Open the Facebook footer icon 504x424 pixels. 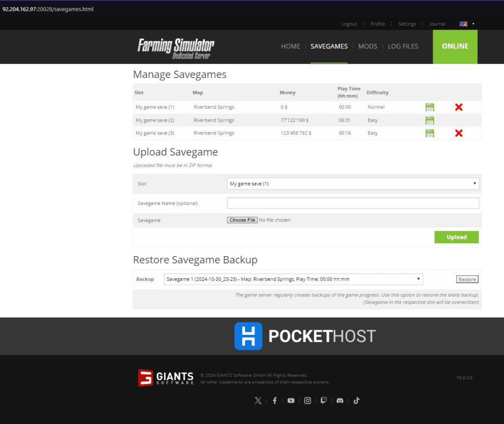275,401
